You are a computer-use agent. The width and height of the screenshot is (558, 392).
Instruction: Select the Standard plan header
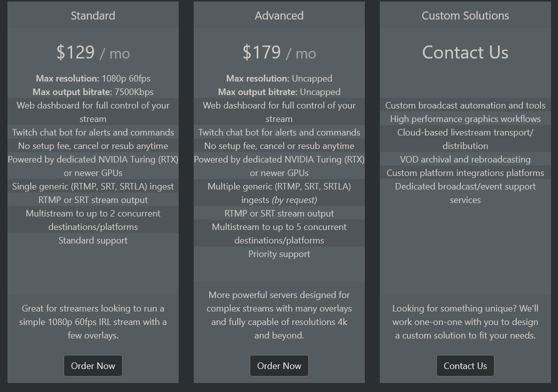[x=93, y=15]
